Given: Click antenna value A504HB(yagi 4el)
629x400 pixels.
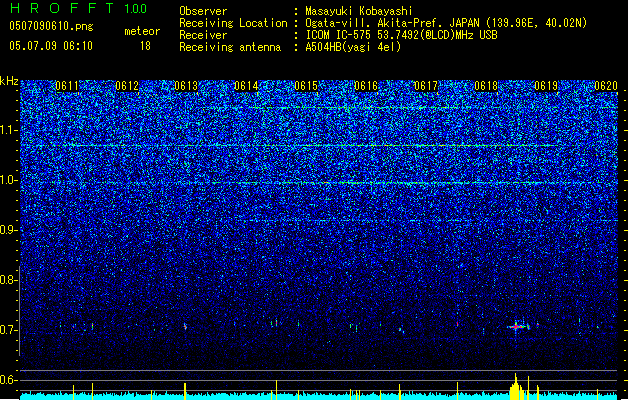Looking at the screenshot, I should [x=353, y=47].
